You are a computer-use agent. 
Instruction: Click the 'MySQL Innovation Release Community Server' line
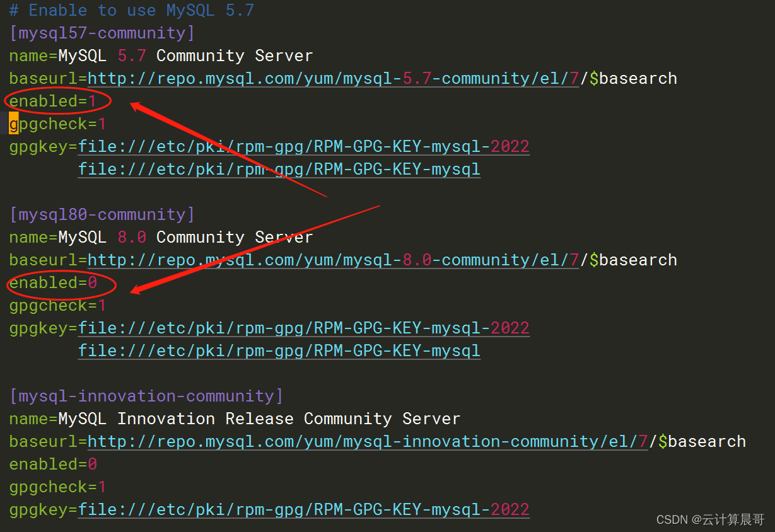[x=235, y=419]
